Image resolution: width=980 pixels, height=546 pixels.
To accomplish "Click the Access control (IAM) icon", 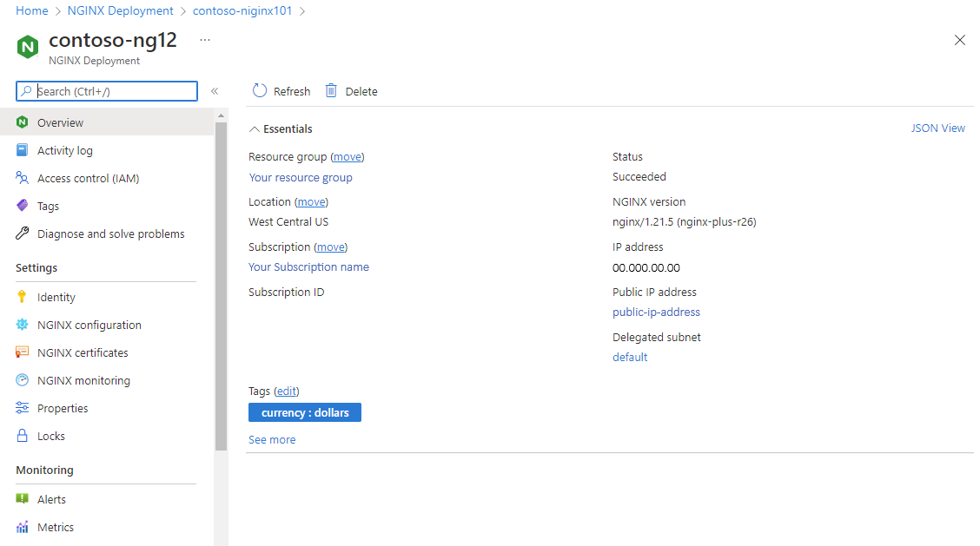I will click(x=23, y=178).
